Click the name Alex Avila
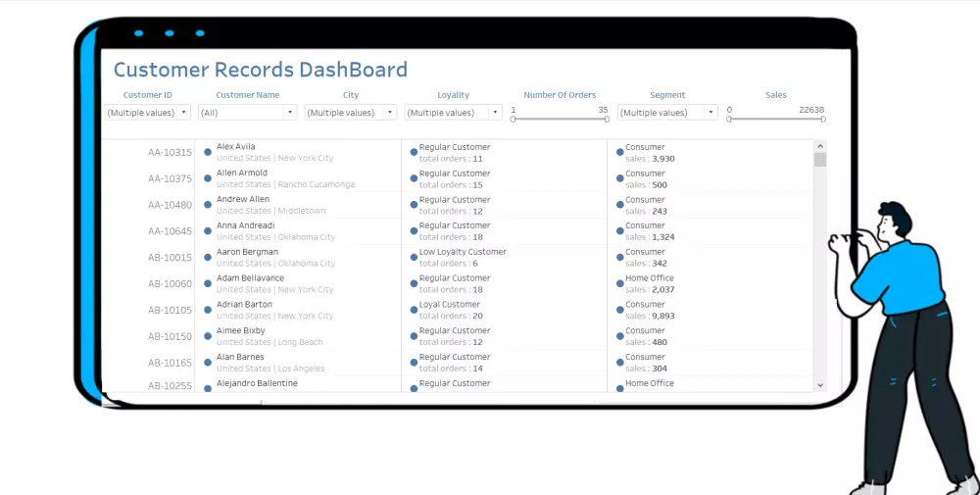The width and height of the screenshot is (980, 495). 235,146
